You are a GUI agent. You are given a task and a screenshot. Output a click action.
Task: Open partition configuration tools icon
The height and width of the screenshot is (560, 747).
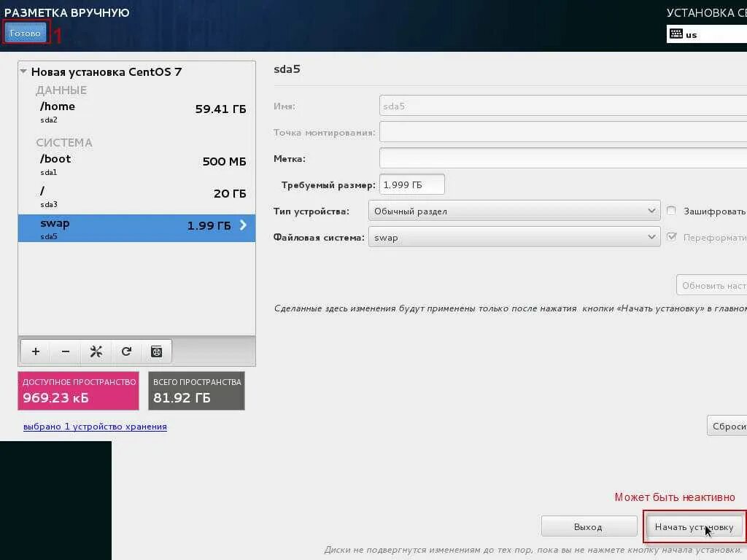point(96,351)
